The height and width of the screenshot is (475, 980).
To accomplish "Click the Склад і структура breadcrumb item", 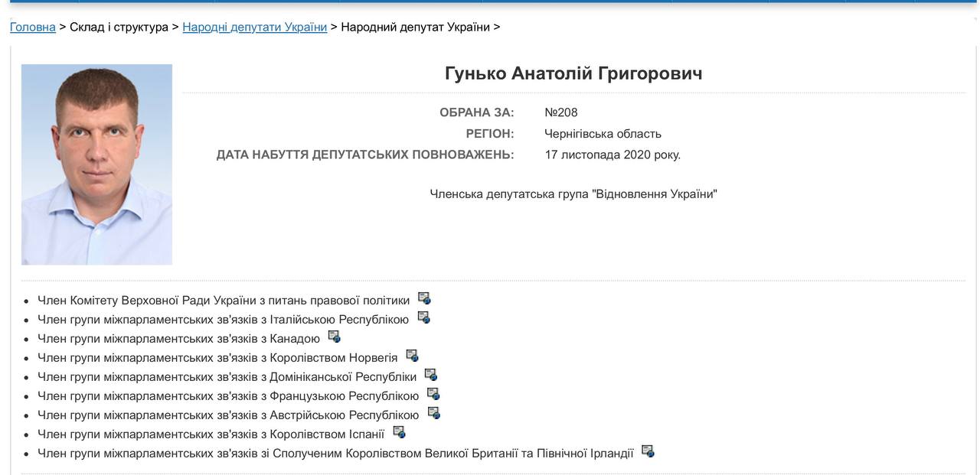I will (119, 27).
